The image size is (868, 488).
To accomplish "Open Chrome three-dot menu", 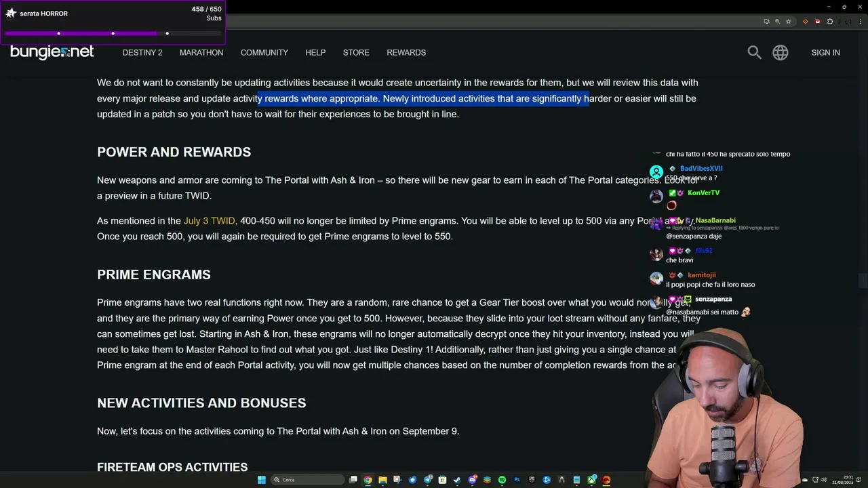I will click(x=861, y=22).
